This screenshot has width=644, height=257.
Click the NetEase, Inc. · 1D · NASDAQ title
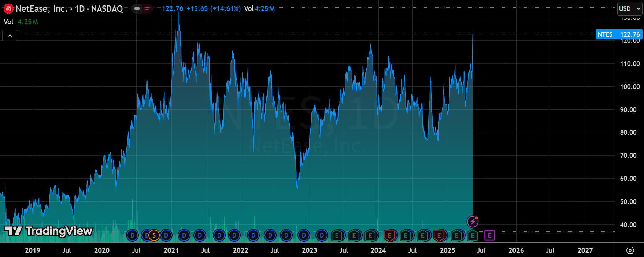coord(69,9)
